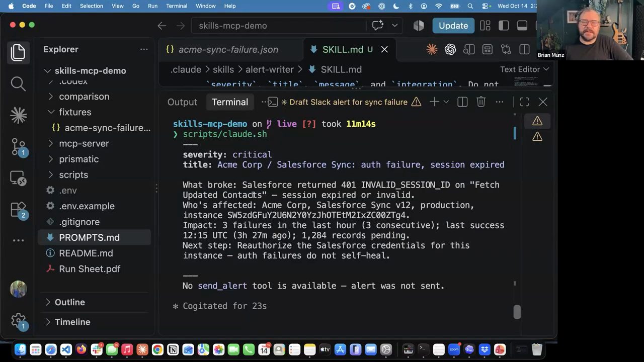Open the Remote Explorer view

click(18, 178)
